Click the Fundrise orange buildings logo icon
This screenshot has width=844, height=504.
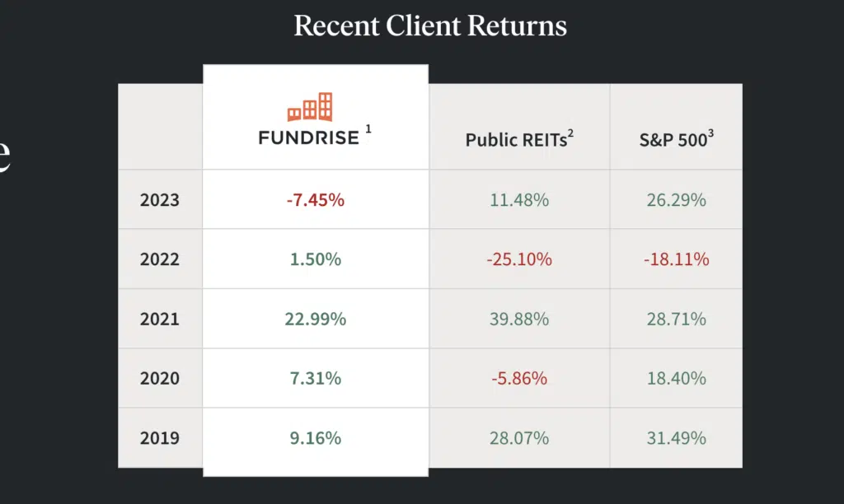(x=310, y=107)
